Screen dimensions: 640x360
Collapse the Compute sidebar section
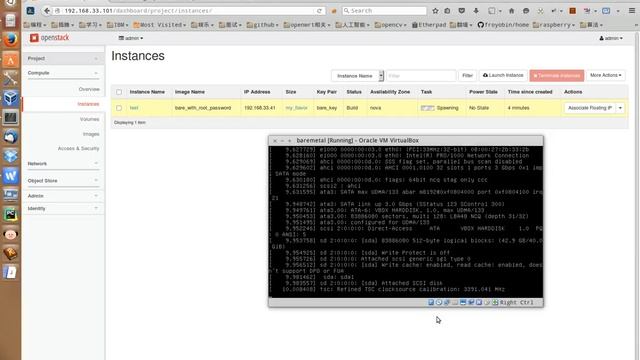(x=63, y=73)
